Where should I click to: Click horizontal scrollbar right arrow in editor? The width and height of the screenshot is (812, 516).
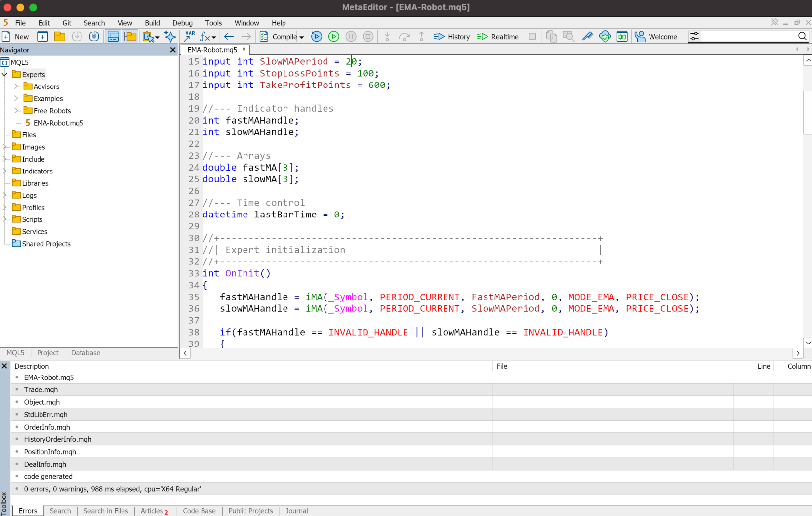click(x=798, y=353)
